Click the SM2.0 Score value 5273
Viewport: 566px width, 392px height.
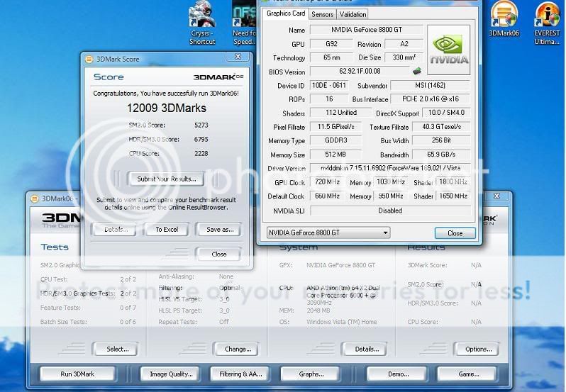(201, 125)
